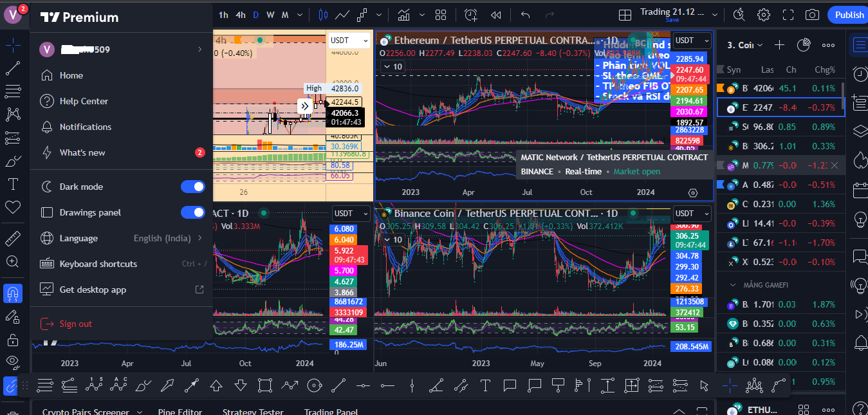Image resolution: width=868 pixels, height=415 pixels.
Task: Turn off the Dark mode toggle
Action: pos(192,186)
